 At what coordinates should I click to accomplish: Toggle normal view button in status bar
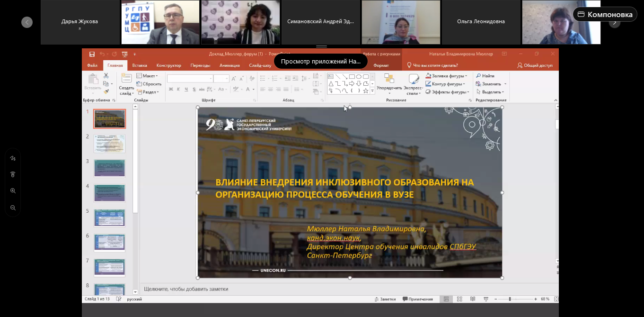click(446, 299)
